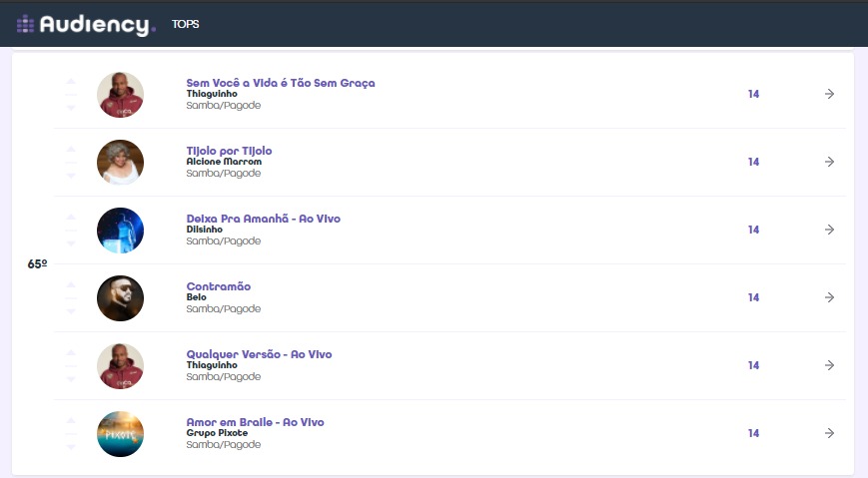
Task: Click the Audiency logo
Action: (x=86, y=24)
